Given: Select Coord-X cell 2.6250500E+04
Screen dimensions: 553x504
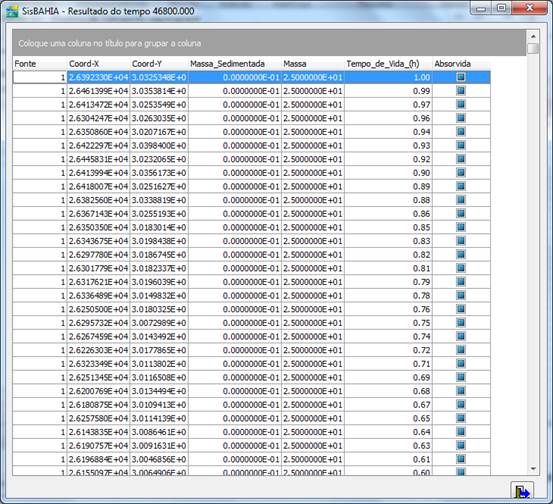Looking at the screenshot, I should [98, 309].
